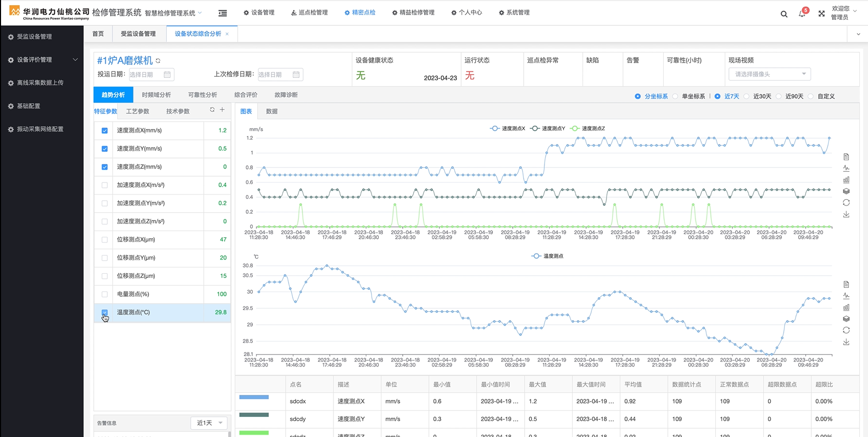Open 设备管理 top menu
Viewport: 868px width, 437px height.
coord(259,13)
